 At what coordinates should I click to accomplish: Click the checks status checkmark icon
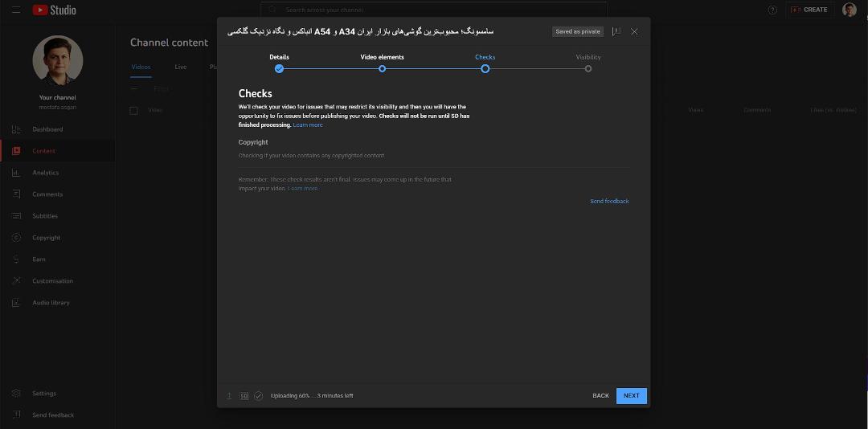pyautogui.click(x=259, y=396)
